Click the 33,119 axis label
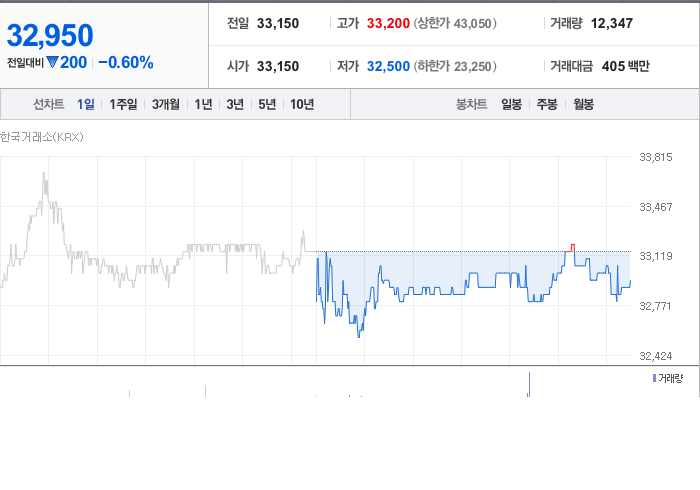Image resolution: width=700 pixels, height=490 pixels. (x=655, y=256)
